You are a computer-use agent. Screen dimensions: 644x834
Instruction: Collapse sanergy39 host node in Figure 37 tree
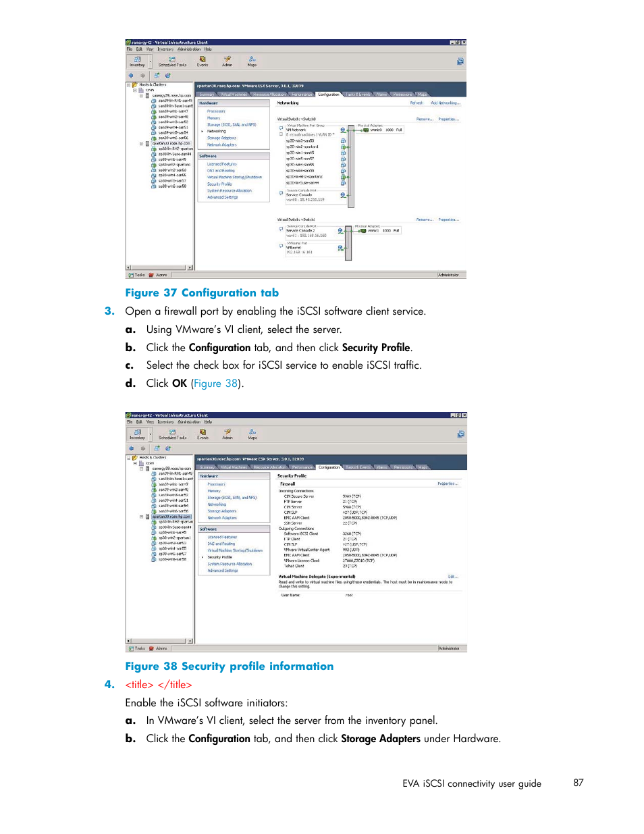142,95
